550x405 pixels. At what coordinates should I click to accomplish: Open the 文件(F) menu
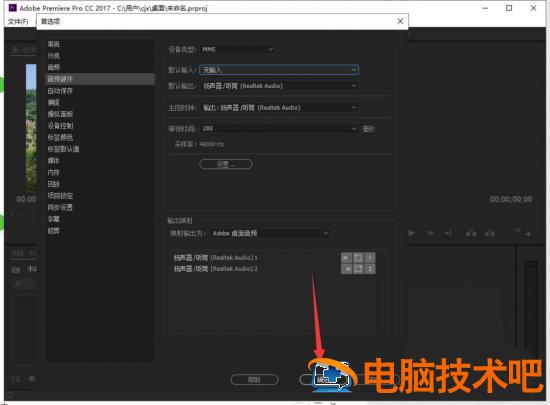18,22
